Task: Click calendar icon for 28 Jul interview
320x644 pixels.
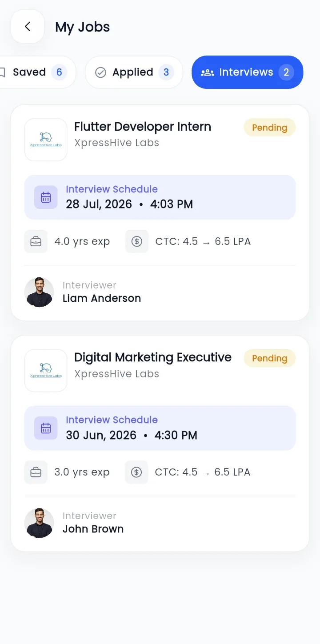Action: pos(46,197)
